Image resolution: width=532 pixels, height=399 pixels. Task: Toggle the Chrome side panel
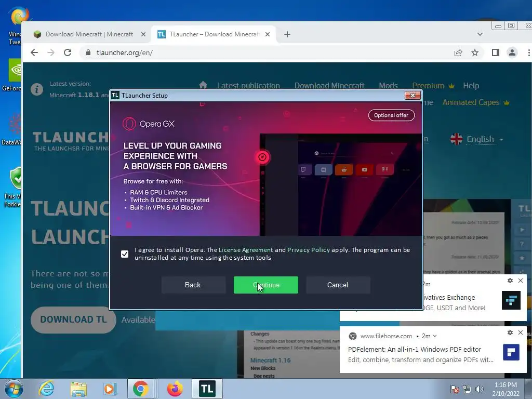coord(495,52)
